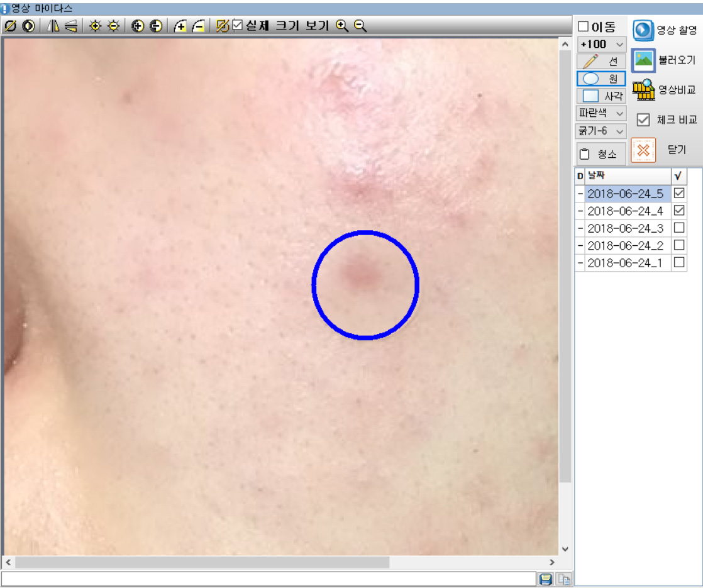
Task: Uncheck the 체크 비교 checkbox
Action: [643, 119]
